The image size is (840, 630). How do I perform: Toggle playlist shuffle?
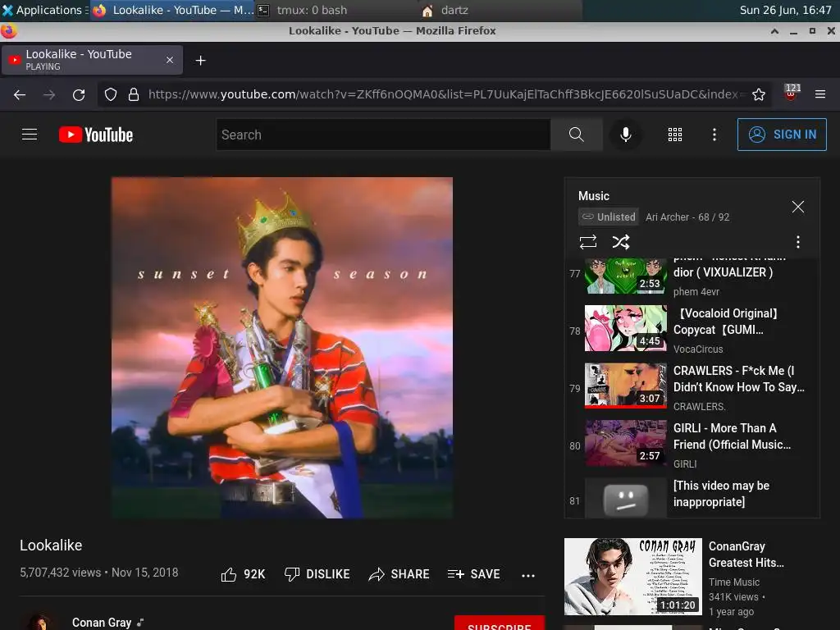pyautogui.click(x=621, y=242)
